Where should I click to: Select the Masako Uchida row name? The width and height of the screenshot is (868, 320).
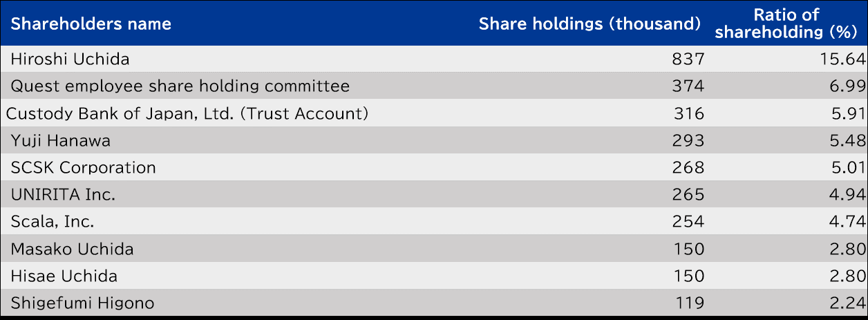73,249
